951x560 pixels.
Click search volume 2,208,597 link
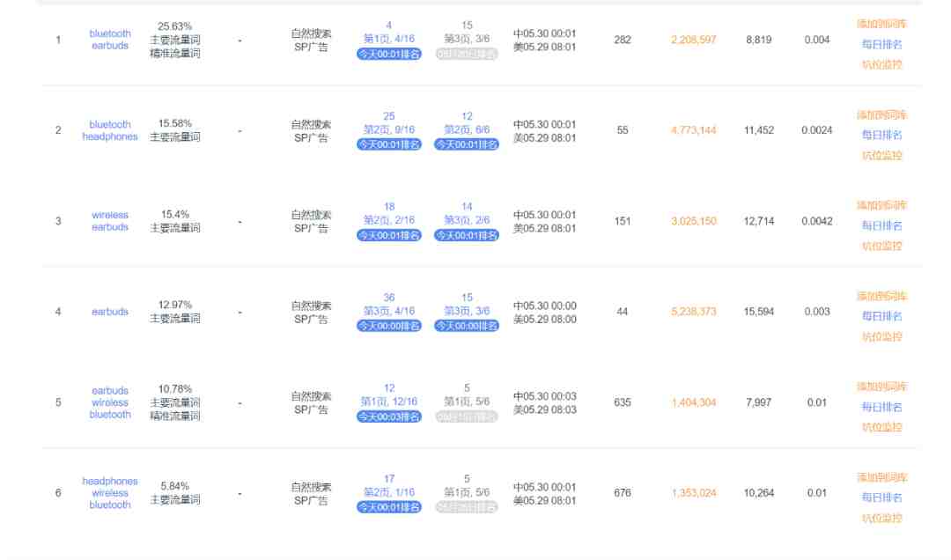tap(693, 40)
